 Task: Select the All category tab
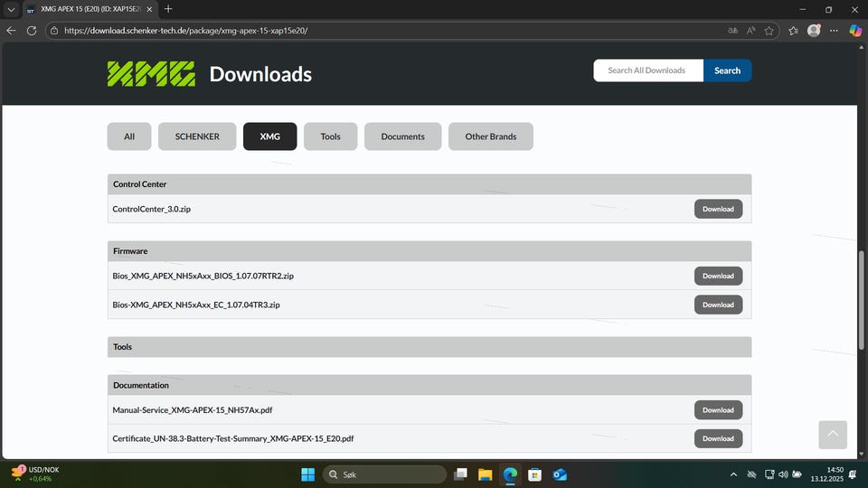tap(129, 136)
